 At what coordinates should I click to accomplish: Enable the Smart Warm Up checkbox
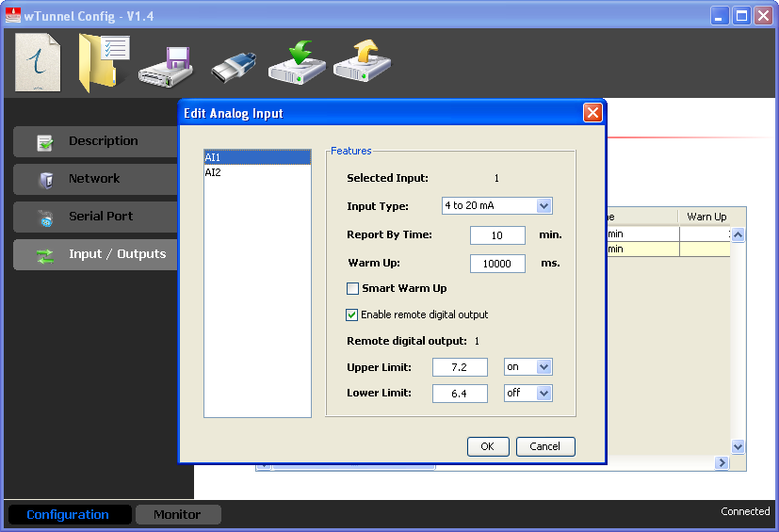point(353,289)
